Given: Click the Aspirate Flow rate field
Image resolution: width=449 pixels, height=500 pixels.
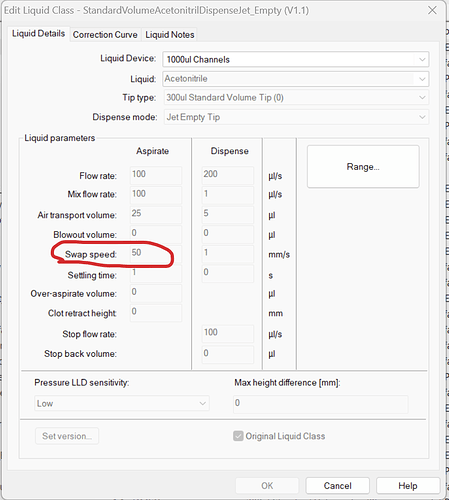Looking at the screenshot, I should click(156, 175).
